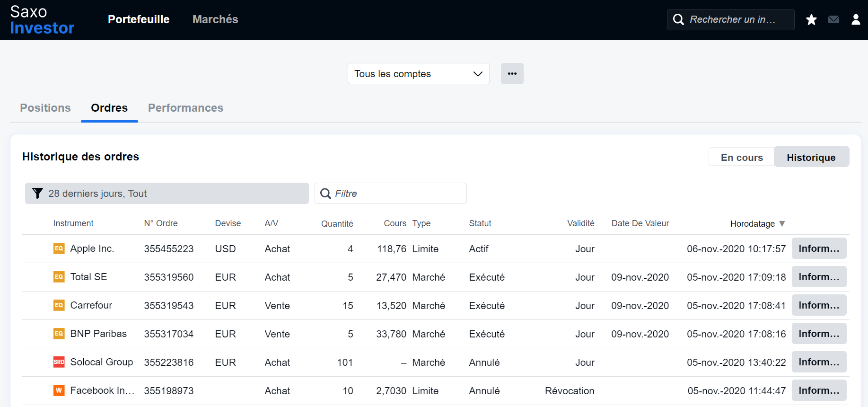Image resolution: width=868 pixels, height=407 pixels.
Task: Click order number 355319560
Action: pyautogui.click(x=169, y=277)
